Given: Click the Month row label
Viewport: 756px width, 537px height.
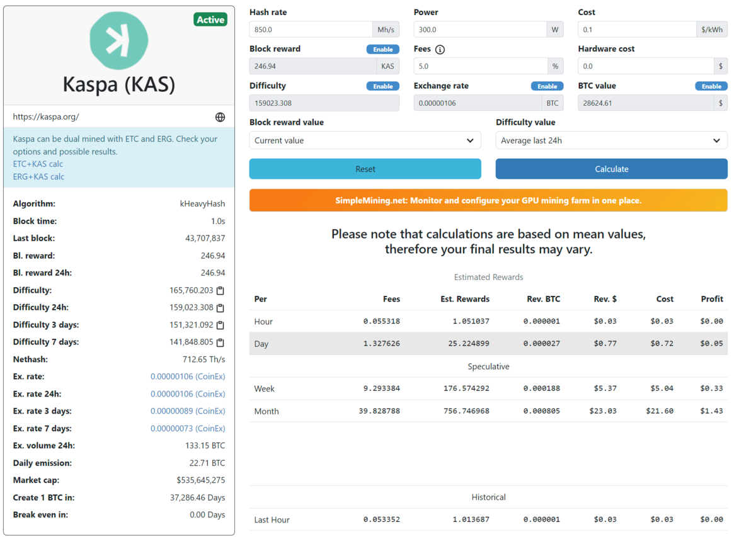Looking at the screenshot, I should tap(266, 411).
